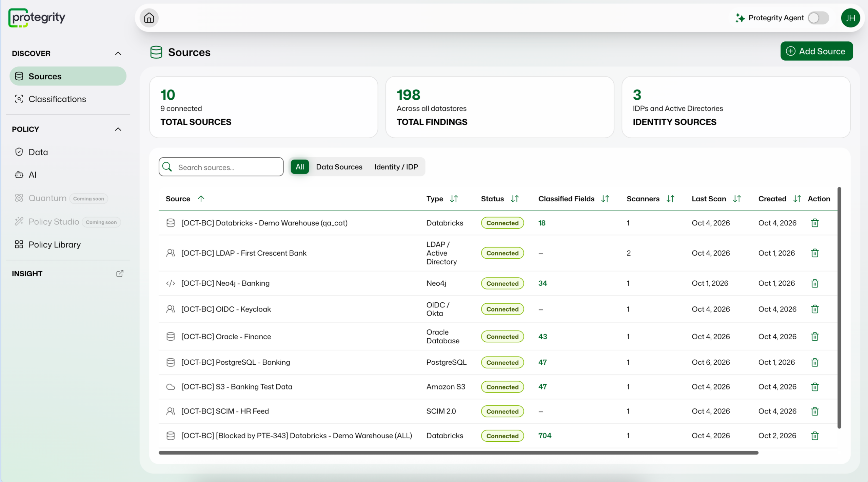
Task: Click the 704 classified fields count
Action: pos(545,436)
